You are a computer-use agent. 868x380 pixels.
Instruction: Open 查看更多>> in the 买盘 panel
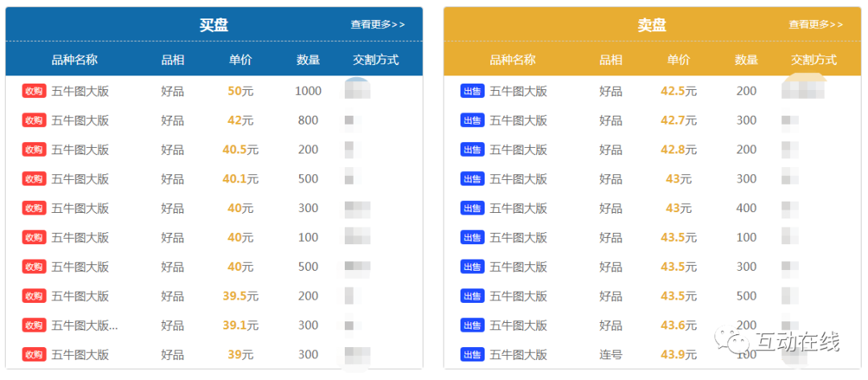coord(378,24)
